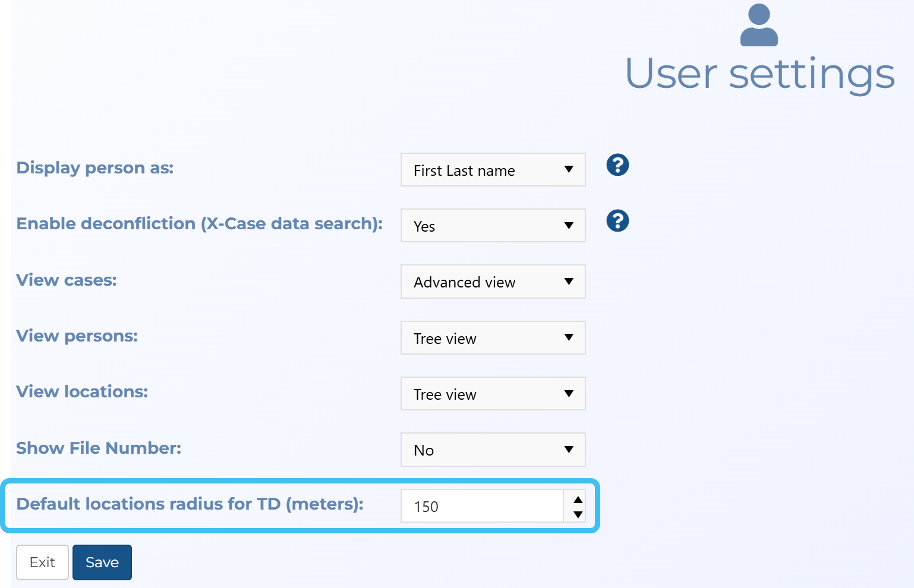914x588 pixels.
Task: Click the User settings heading
Action: point(759,74)
